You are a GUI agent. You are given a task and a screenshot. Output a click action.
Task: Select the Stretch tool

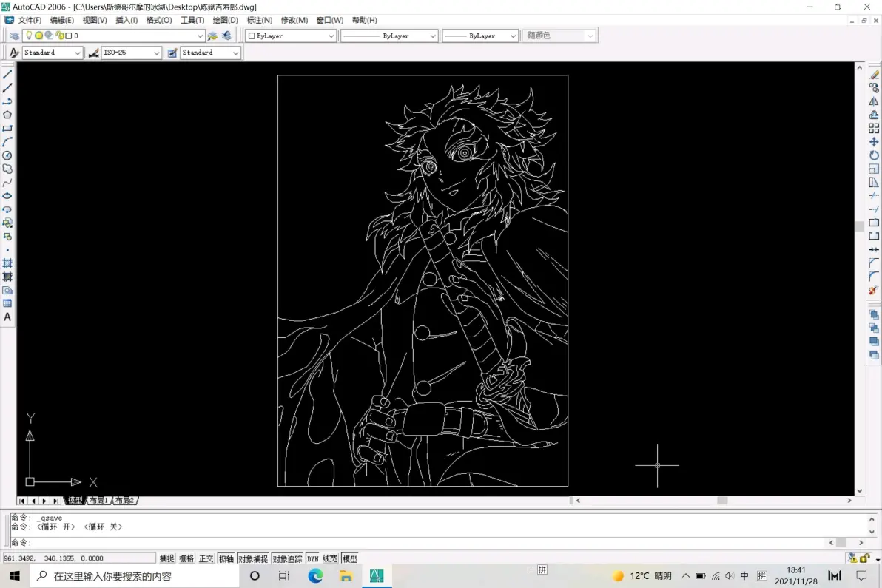click(x=874, y=182)
